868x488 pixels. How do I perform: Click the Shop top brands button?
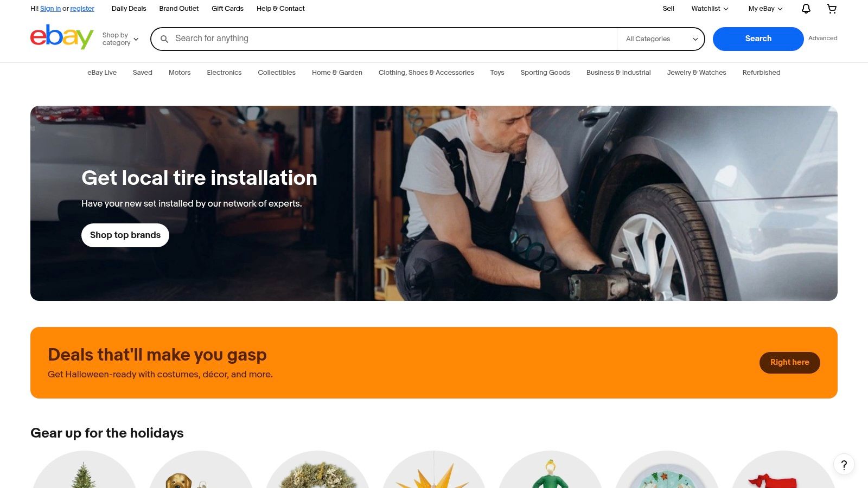(125, 235)
